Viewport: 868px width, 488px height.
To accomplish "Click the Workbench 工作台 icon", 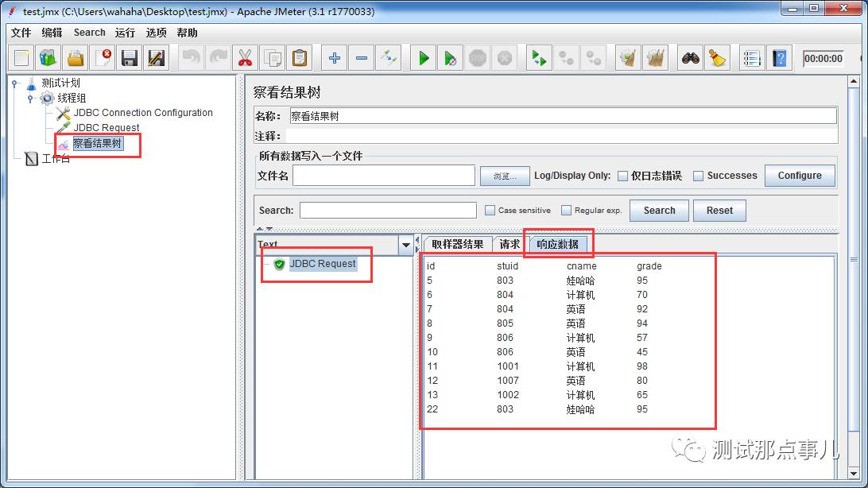I will click(x=31, y=159).
